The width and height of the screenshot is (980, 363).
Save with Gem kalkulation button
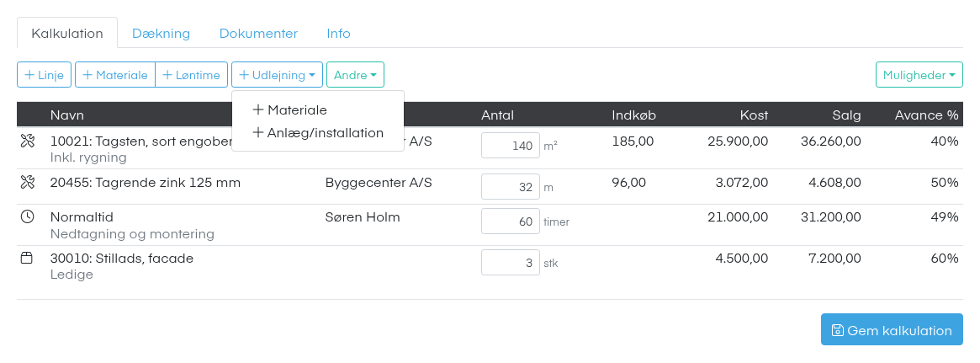[892, 330]
